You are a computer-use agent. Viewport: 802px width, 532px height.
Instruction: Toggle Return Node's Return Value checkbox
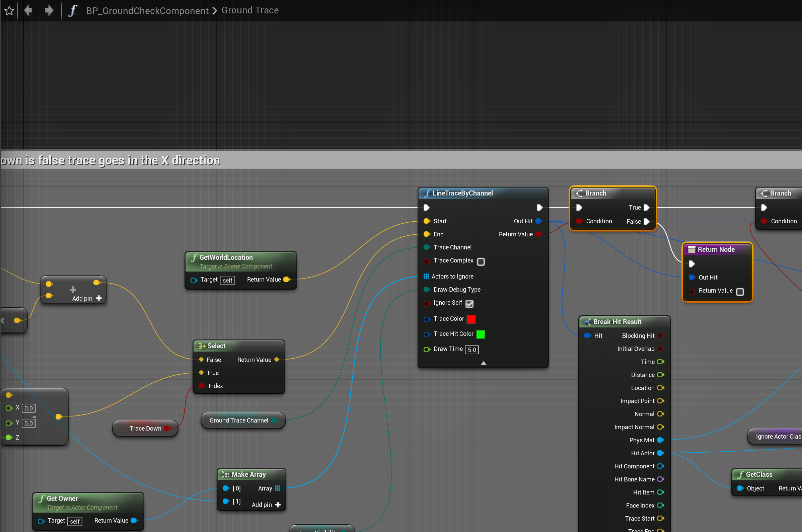coord(740,292)
